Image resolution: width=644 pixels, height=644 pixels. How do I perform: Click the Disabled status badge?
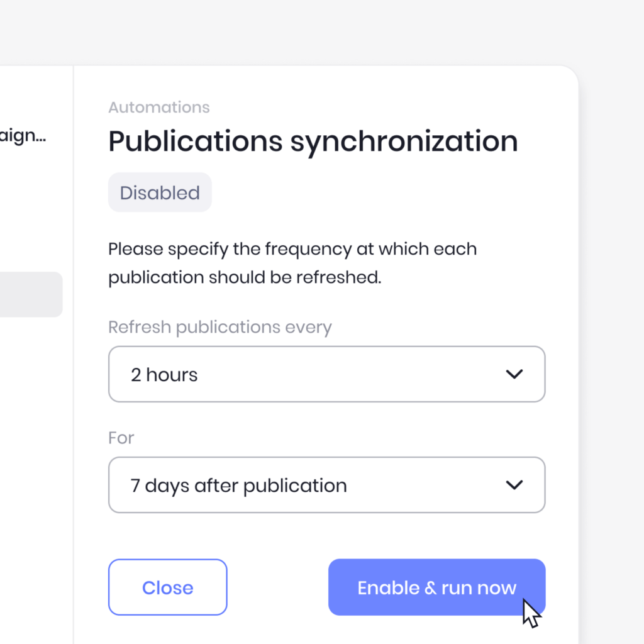pyautogui.click(x=160, y=192)
